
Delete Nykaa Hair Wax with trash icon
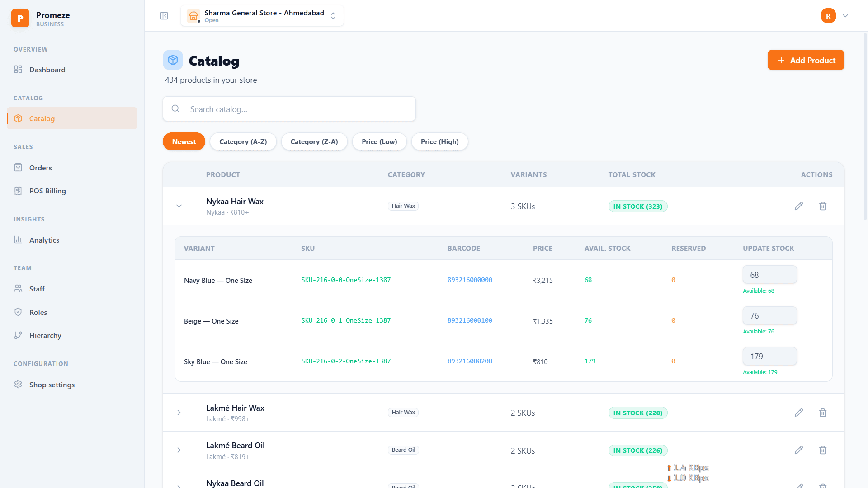(823, 206)
